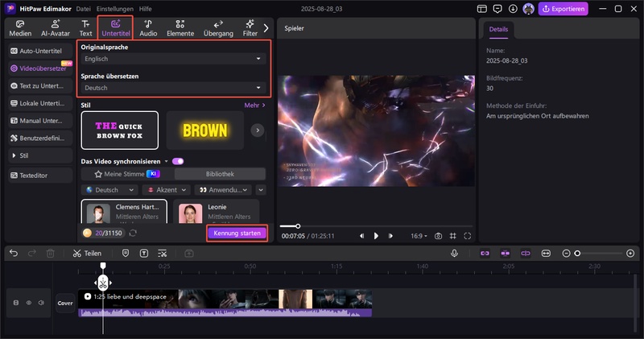
Task: Open the voiceover microphone recorder
Action: point(454,253)
